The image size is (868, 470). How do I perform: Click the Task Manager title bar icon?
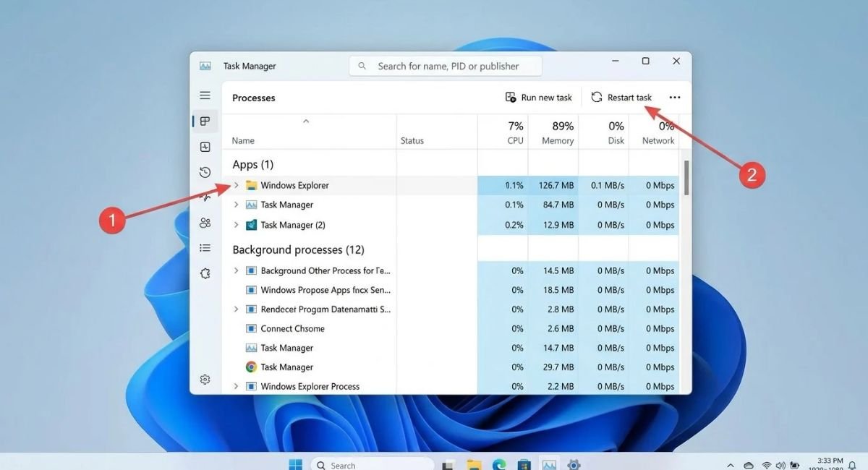pyautogui.click(x=205, y=66)
